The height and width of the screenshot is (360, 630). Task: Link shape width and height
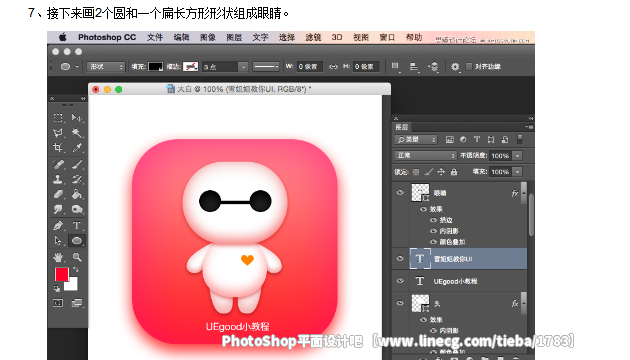tap(333, 67)
